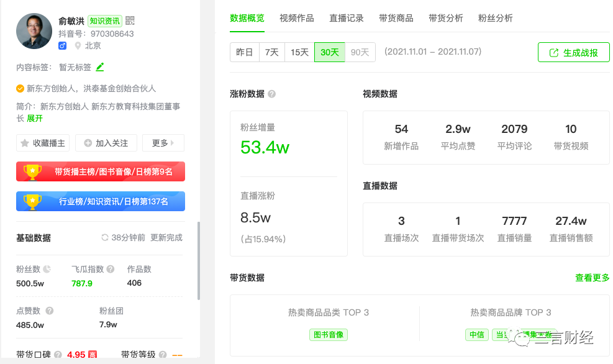Image resolution: width=613 pixels, height=364 pixels.
Task: Click the 俞敏洪 profile avatar
Action: 34,32
